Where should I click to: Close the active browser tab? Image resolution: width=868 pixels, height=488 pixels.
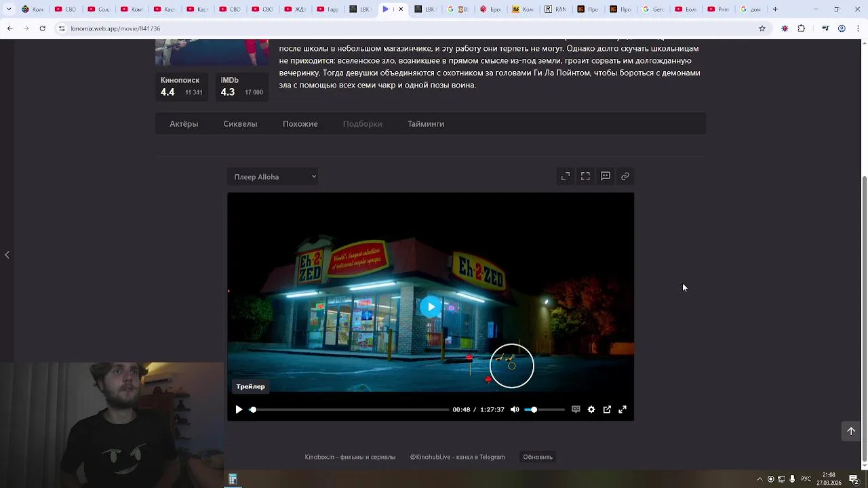tap(401, 9)
